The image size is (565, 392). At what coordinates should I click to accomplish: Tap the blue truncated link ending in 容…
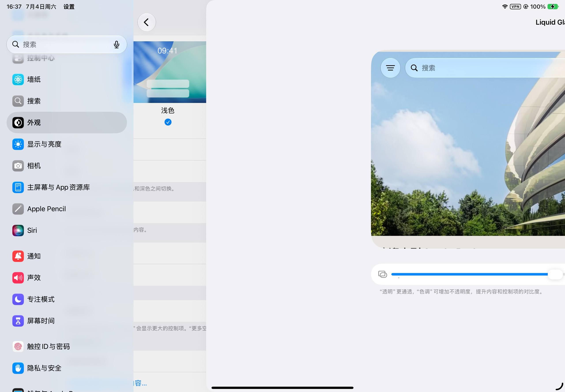[140, 383]
